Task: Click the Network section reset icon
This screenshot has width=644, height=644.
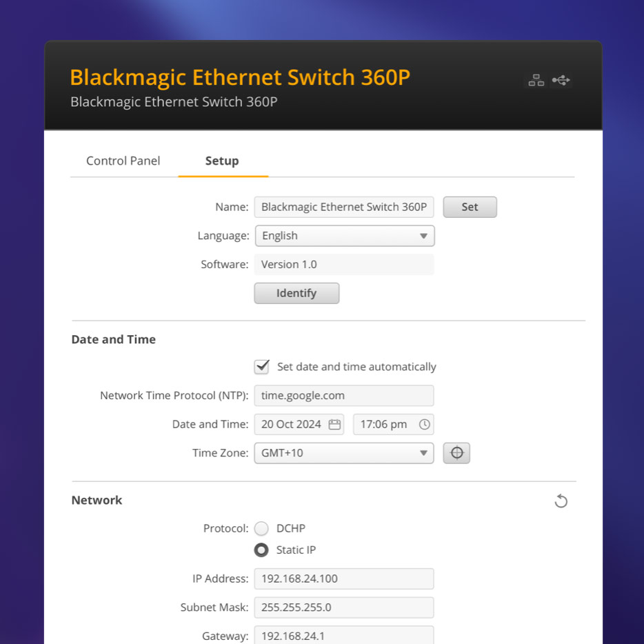Action: [x=561, y=501]
